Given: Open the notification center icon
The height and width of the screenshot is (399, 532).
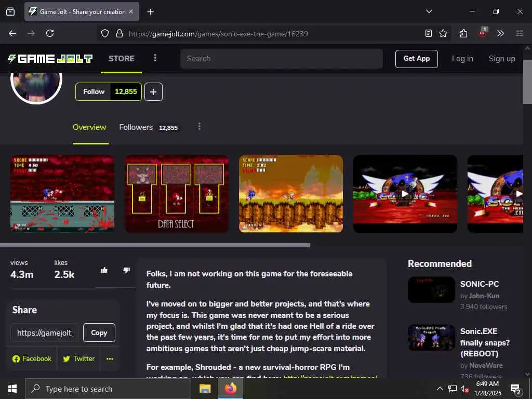Looking at the screenshot, I should click(515, 389).
